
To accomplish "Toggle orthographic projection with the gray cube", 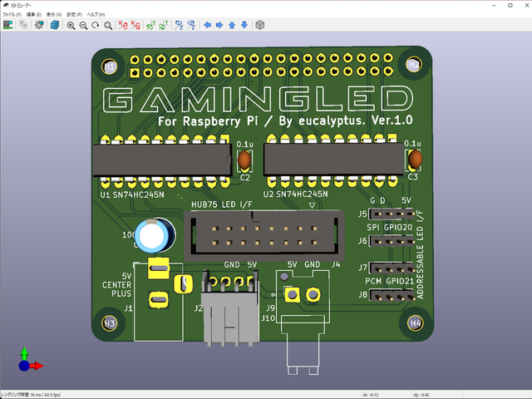I will [259, 25].
